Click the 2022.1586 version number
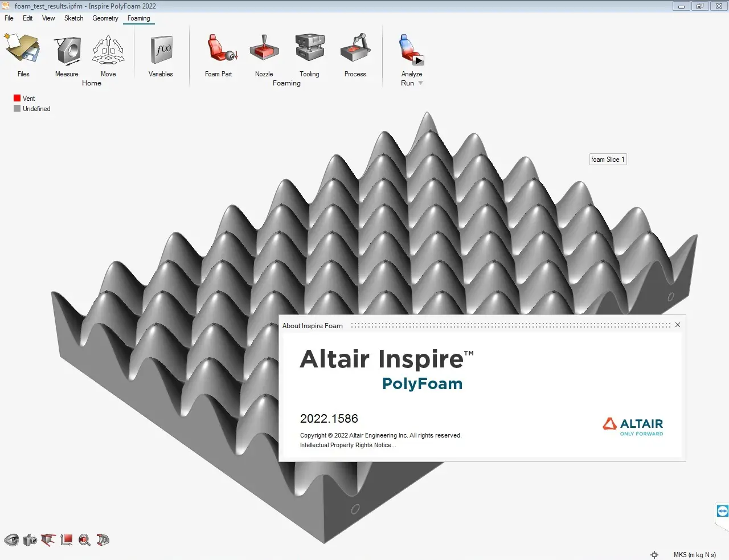The image size is (729, 560). pos(329,419)
